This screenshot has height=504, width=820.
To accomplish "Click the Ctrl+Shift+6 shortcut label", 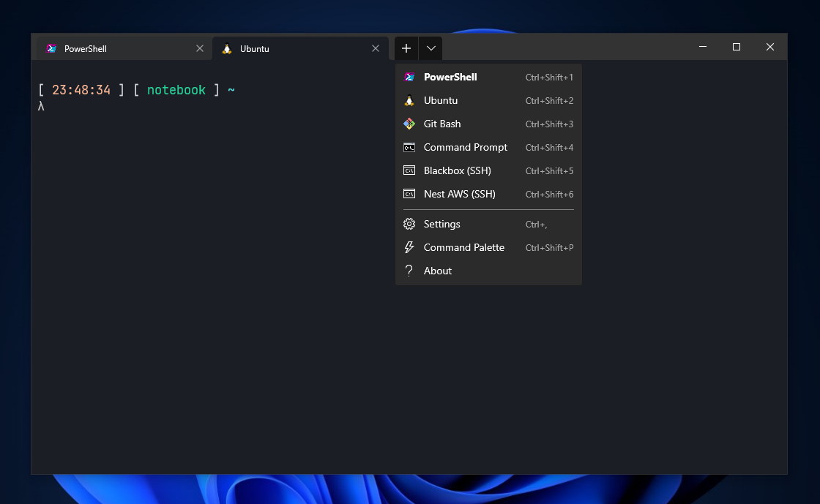I will click(549, 195).
